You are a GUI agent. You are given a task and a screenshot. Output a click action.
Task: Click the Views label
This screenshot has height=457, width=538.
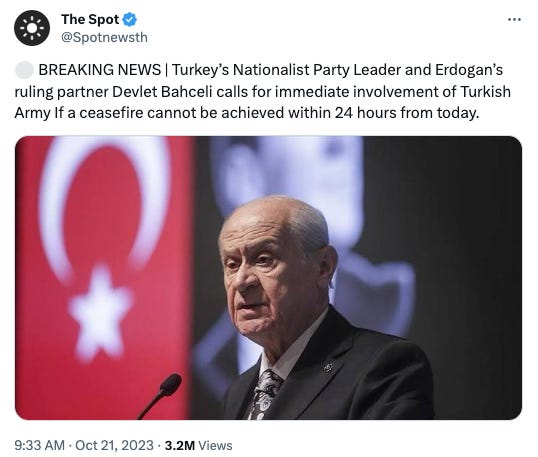(215, 445)
